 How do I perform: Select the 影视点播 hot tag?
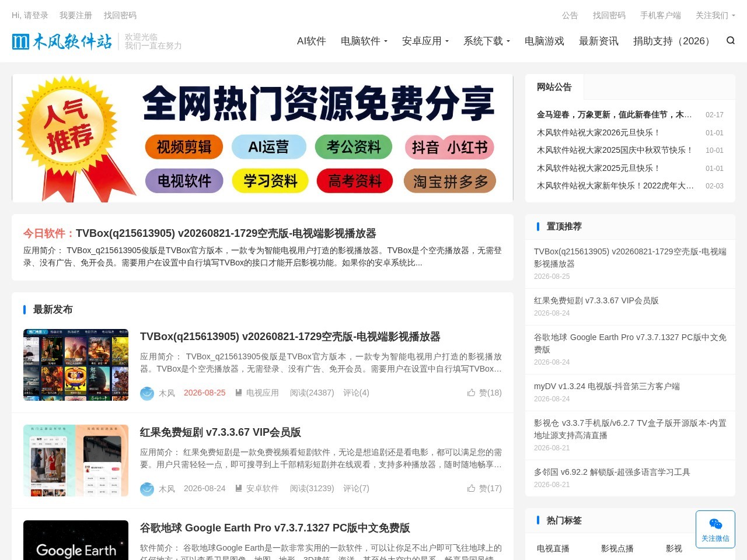pyautogui.click(x=617, y=548)
